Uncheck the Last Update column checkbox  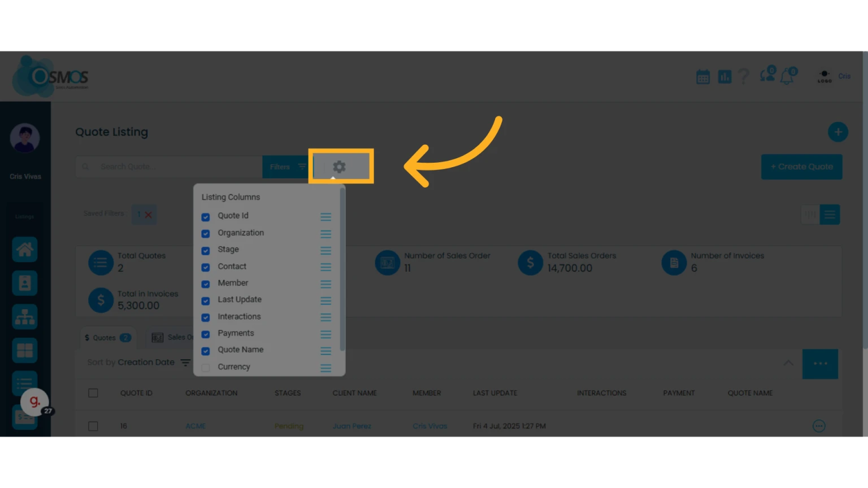(x=206, y=300)
